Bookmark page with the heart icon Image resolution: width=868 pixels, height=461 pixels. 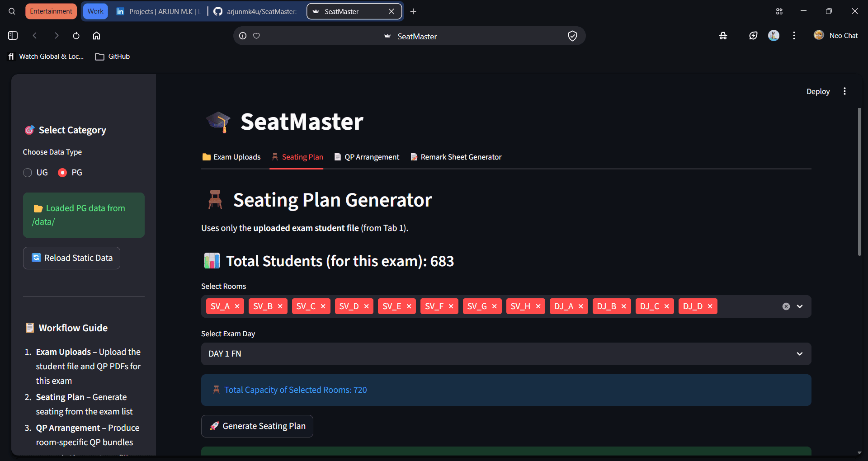(256, 36)
